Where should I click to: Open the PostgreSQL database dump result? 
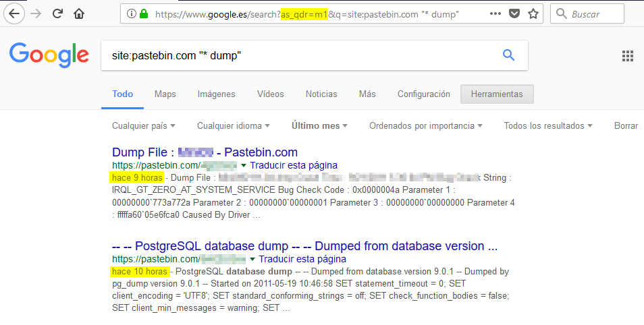304,245
